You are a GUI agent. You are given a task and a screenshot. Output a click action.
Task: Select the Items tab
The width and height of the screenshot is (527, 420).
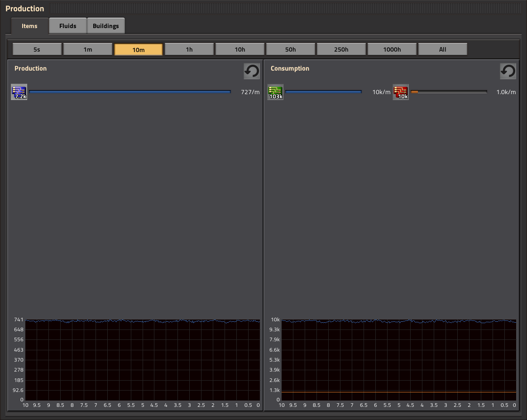click(29, 26)
